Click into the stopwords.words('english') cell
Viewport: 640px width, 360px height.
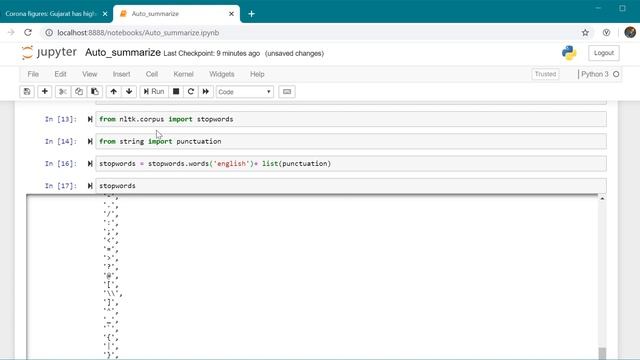click(351, 164)
